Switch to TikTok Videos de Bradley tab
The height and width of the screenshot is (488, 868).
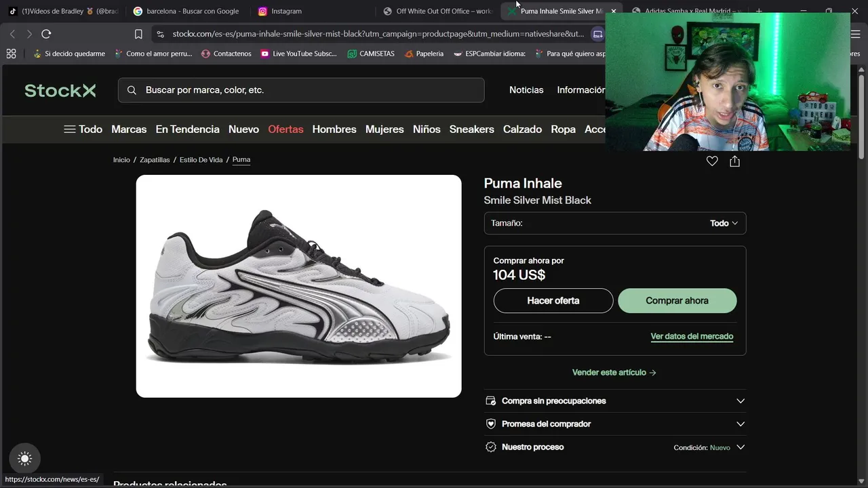coord(62,12)
